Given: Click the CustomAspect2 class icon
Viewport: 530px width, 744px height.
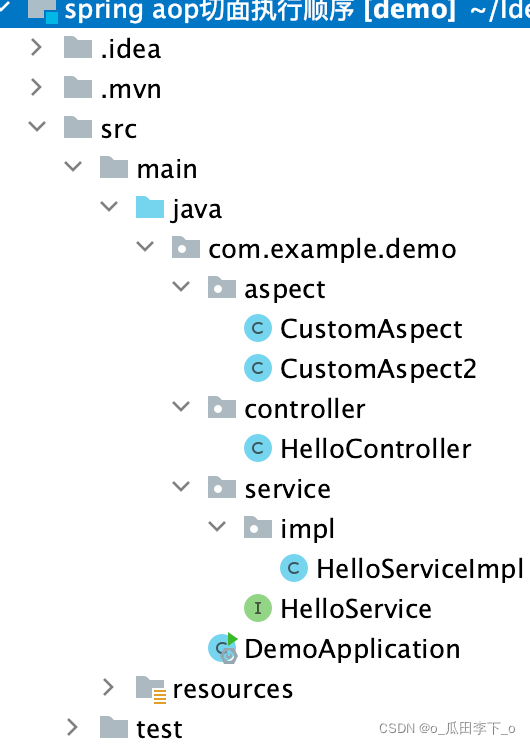Looking at the screenshot, I should click(258, 368).
